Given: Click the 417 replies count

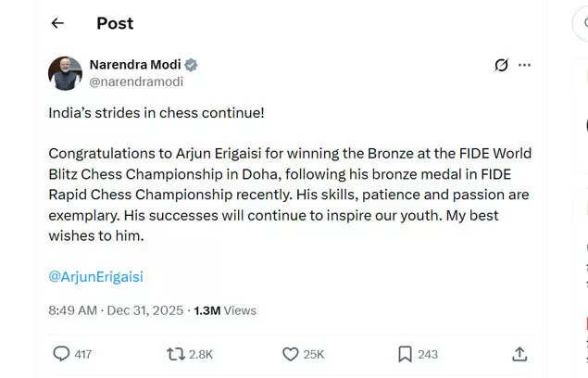Looking at the screenshot, I should pyautogui.click(x=83, y=354).
